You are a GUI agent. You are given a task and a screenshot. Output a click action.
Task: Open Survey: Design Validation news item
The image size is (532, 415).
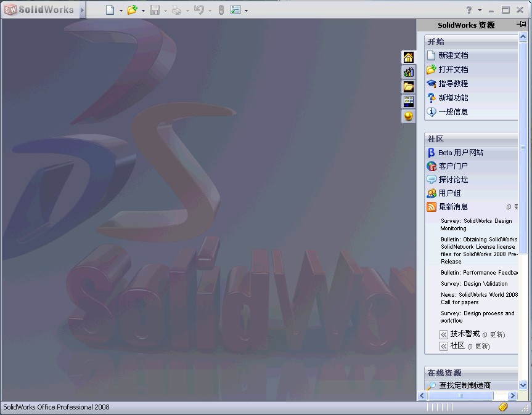click(x=474, y=284)
